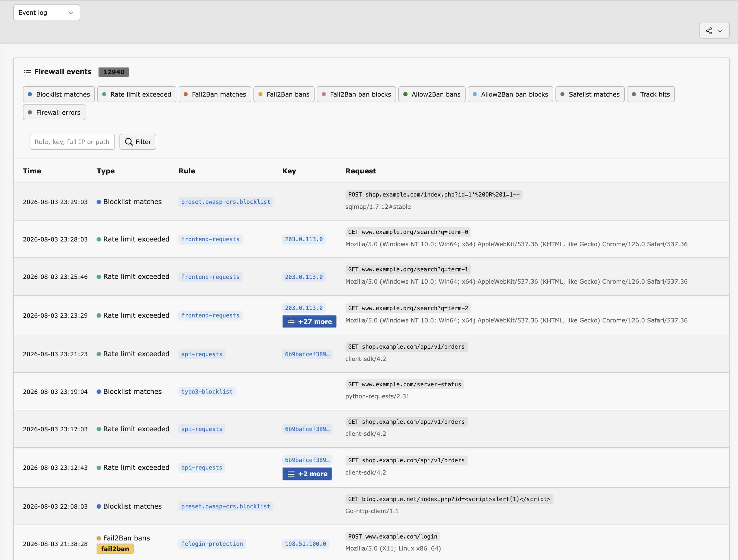Click key 203.0.113.0 at 23:23:29

pyautogui.click(x=304, y=308)
